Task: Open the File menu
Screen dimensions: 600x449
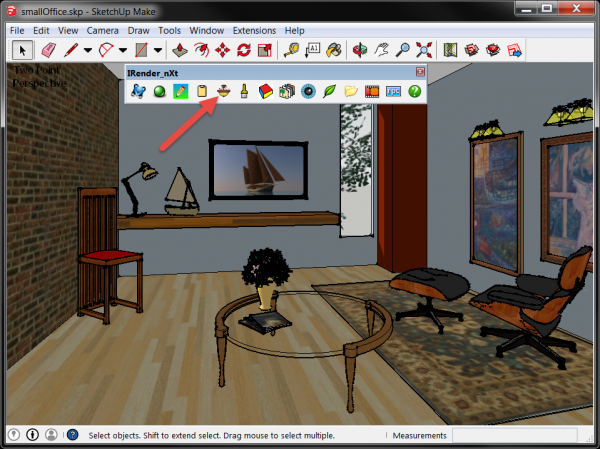Action: (x=17, y=31)
